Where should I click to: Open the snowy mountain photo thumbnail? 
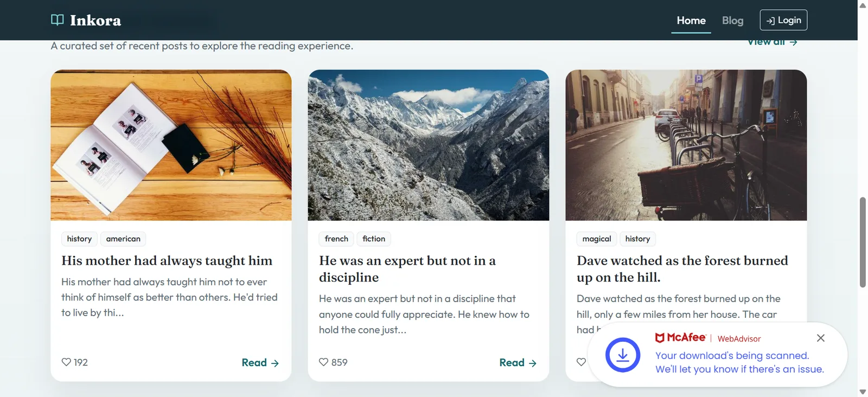pyautogui.click(x=429, y=145)
